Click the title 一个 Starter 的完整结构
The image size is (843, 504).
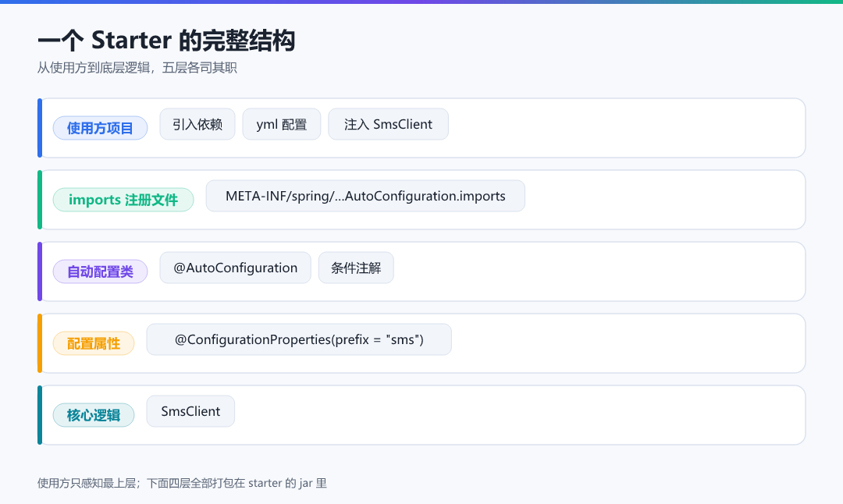pos(166,41)
